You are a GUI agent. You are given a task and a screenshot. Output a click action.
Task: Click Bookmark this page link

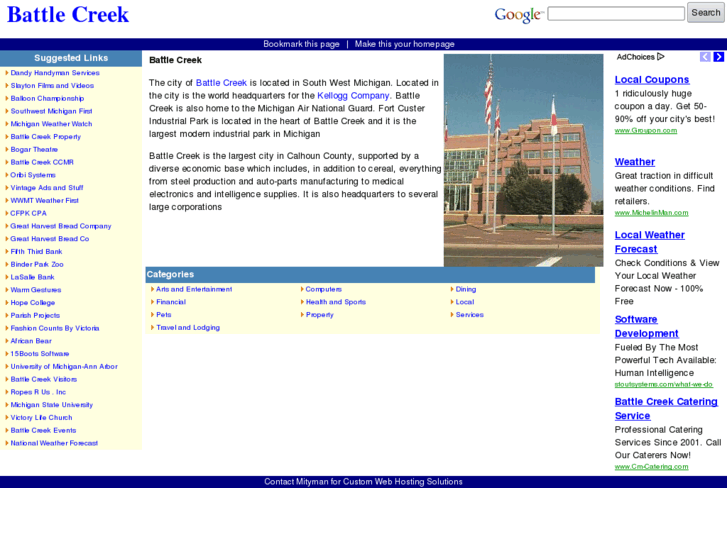click(x=301, y=44)
